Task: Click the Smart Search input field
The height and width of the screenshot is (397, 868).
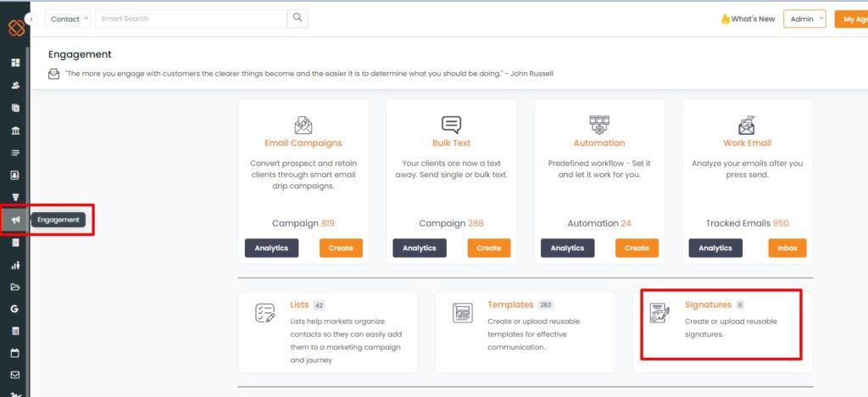Action: 191,19
